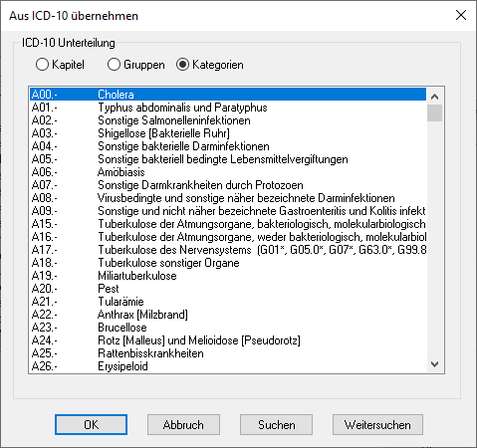This screenshot has height=448, width=477.
Task: Select the Gruppen radio button
Action: 136,65
